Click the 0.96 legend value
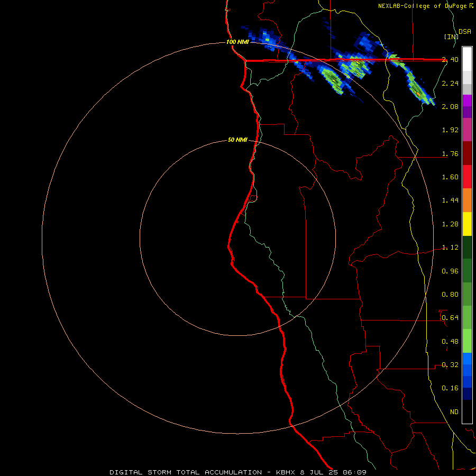476x476 pixels. (450, 271)
